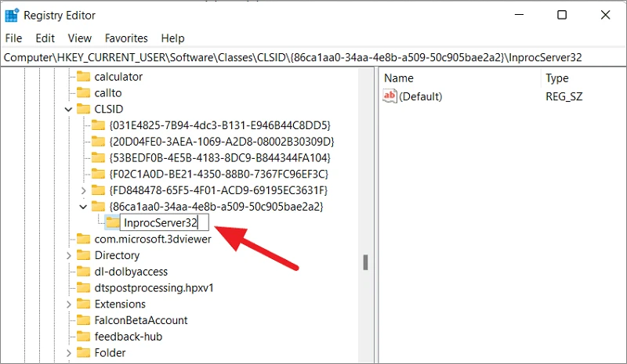Viewport: 627px width, 364px height.
Task: Open the Edit menu
Action: click(x=45, y=38)
